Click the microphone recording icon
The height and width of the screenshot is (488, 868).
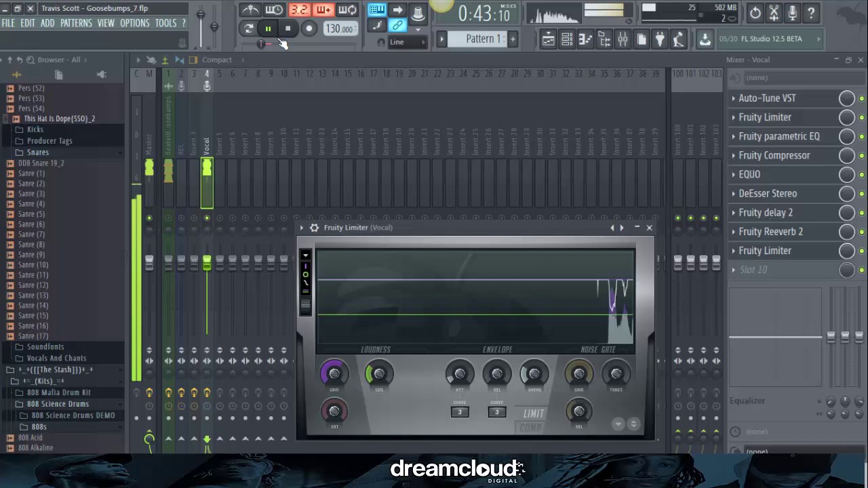792,13
